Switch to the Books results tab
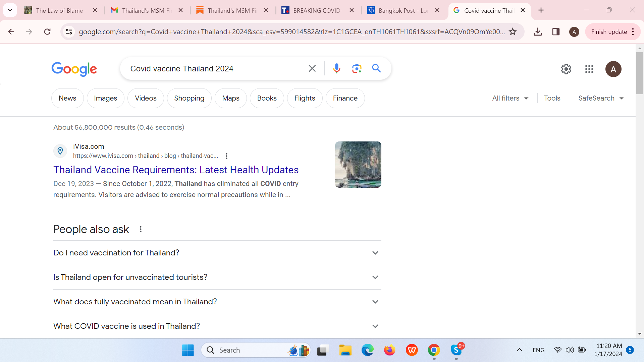The height and width of the screenshot is (362, 644). pyautogui.click(x=267, y=98)
